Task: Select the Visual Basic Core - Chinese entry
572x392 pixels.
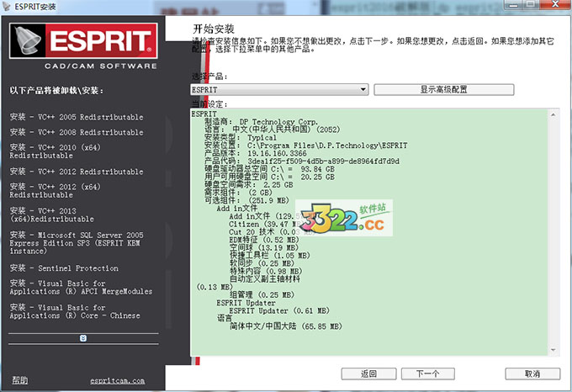Action: 75,311
